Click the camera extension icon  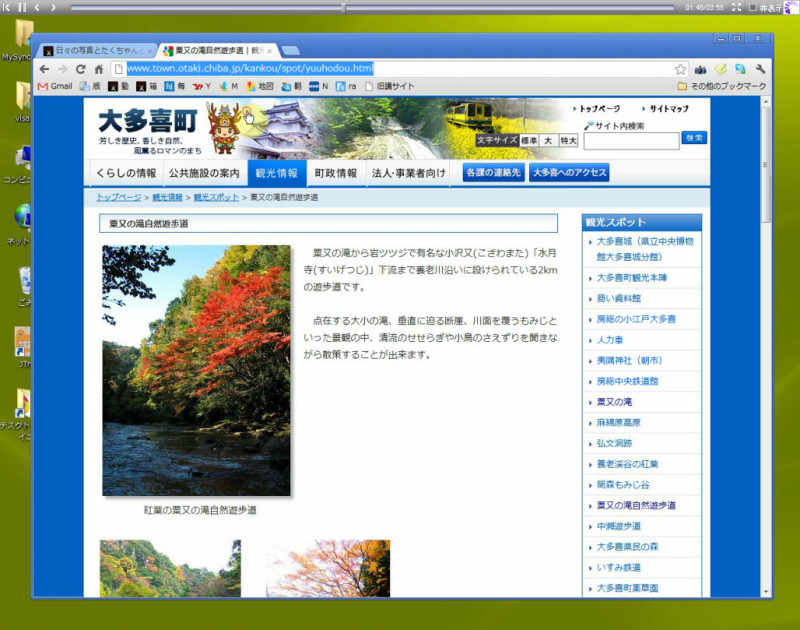coord(701,69)
